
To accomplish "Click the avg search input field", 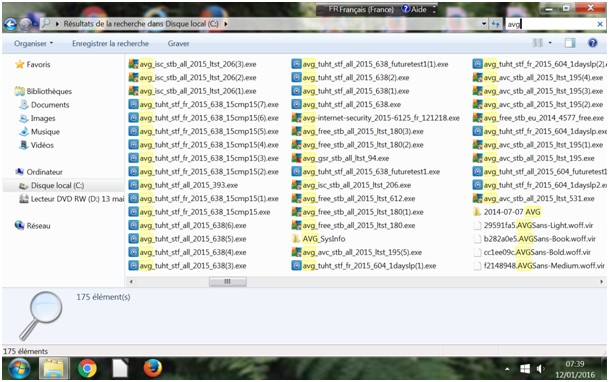I will (x=551, y=24).
